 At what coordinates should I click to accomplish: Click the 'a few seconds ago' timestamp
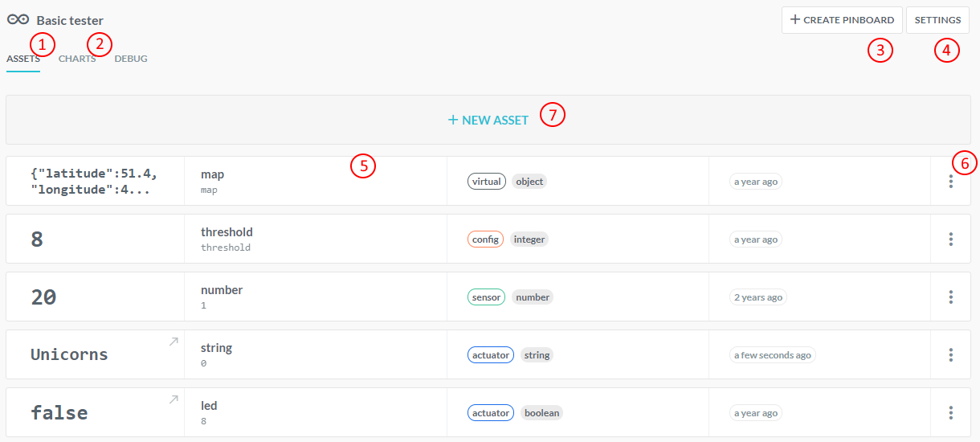pos(772,355)
